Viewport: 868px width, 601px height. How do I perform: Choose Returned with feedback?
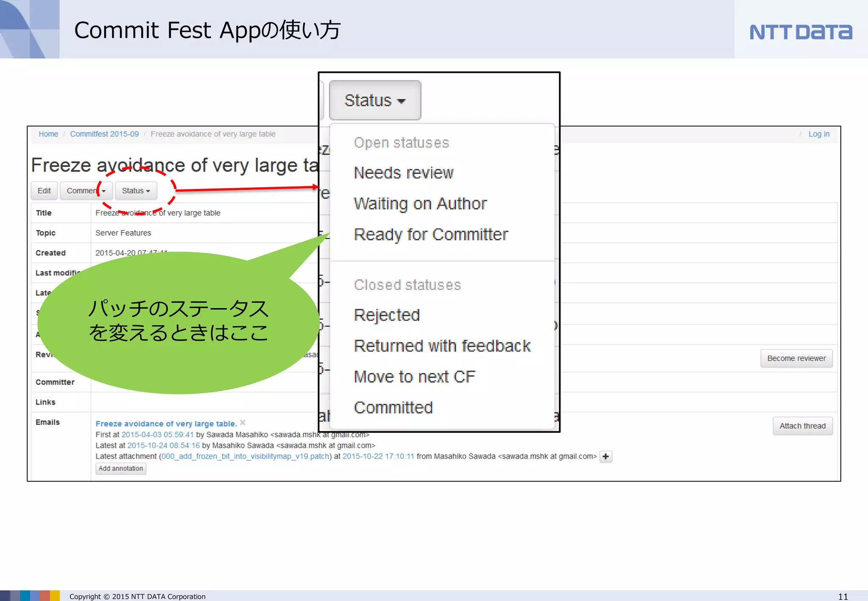[x=442, y=346]
